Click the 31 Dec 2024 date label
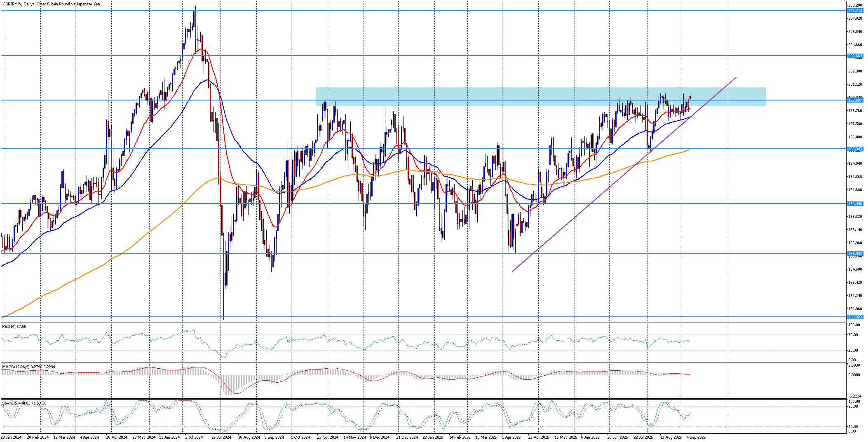Image resolution: width=868 pixels, height=442 pixels. (x=407, y=437)
